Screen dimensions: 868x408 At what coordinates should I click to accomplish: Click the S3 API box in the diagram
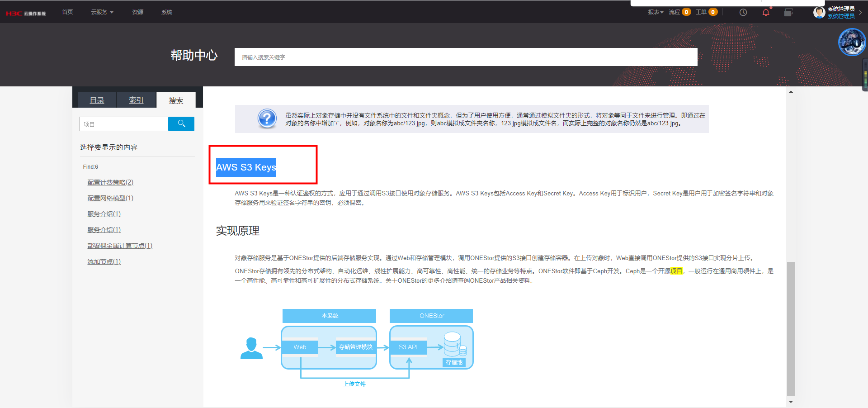click(x=408, y=347)
